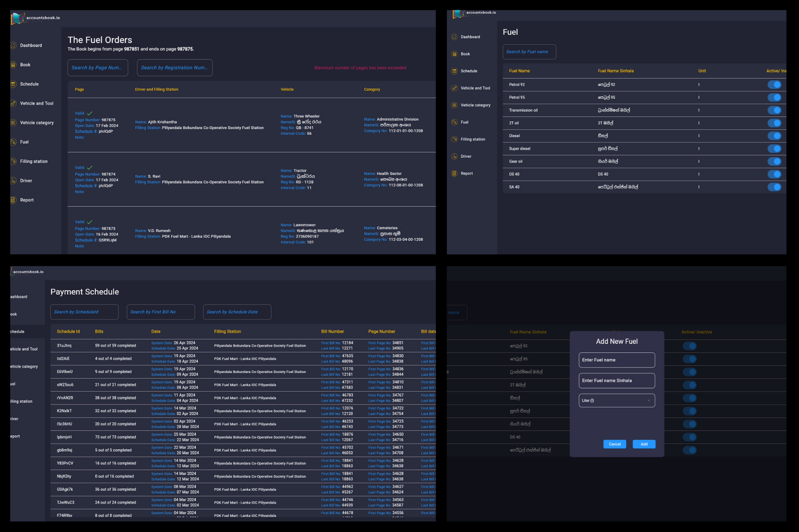Click Filling station icon in Fuel Orders sidebar

[13, 161]
